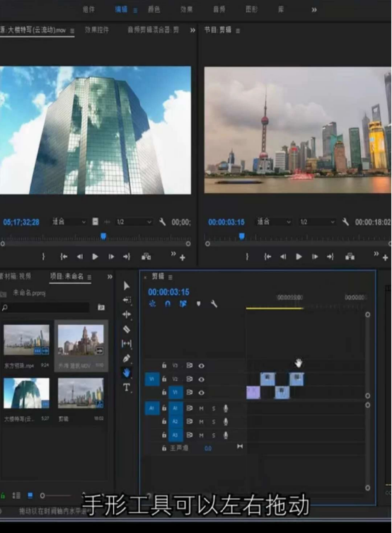Open program monitor 1/2 resolution dropdown
The image size is (392, 533).
(317, 222)
